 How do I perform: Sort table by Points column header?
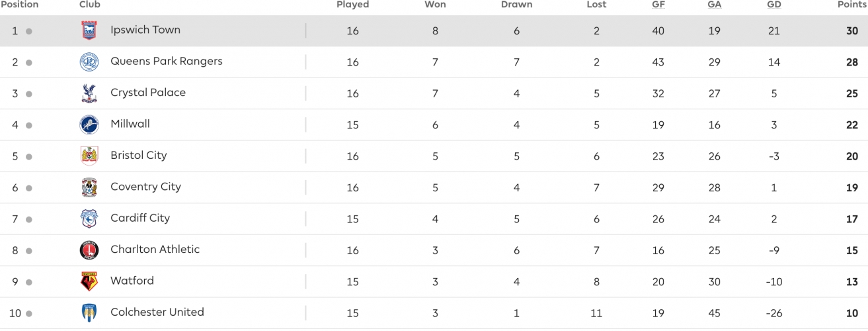[851, 5]
